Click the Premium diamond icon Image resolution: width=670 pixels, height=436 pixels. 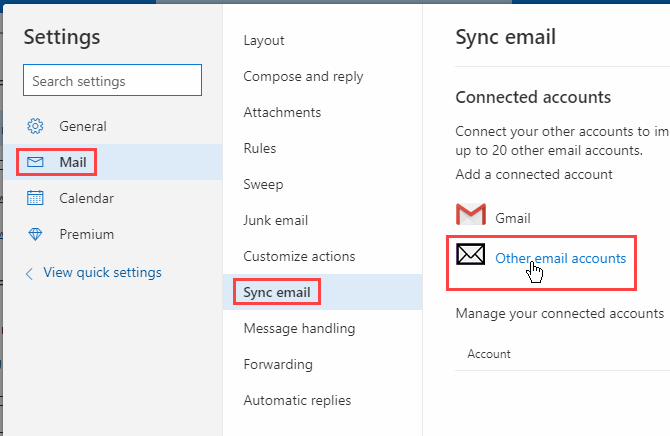click(35, 234)
